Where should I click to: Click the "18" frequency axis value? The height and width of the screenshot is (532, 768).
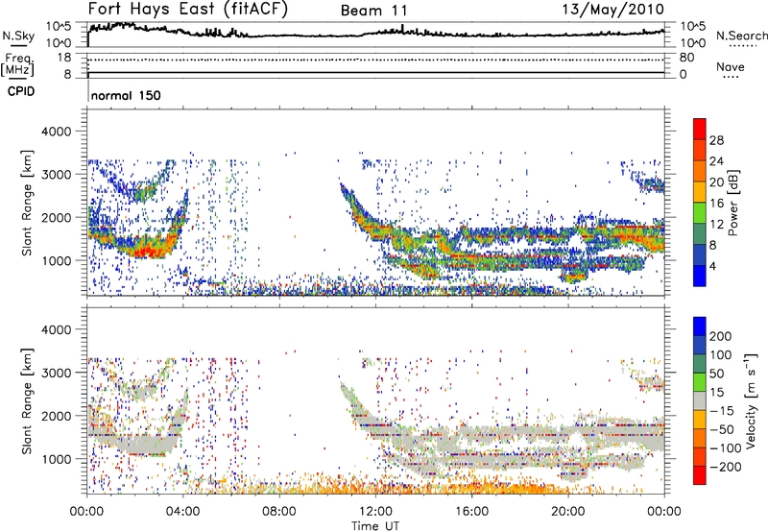click(x=64, y=58)
